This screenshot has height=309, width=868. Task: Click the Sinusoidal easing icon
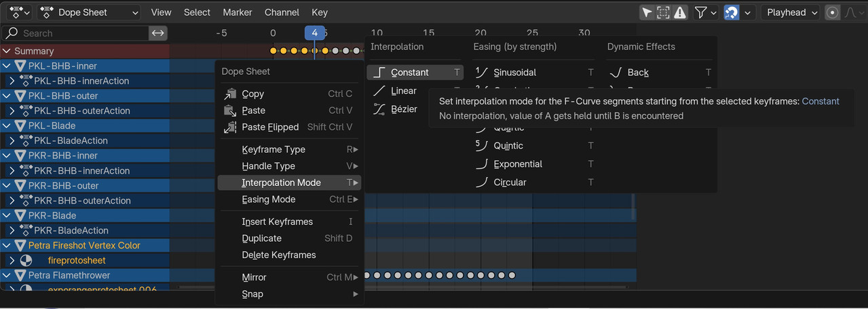[482, 72]
